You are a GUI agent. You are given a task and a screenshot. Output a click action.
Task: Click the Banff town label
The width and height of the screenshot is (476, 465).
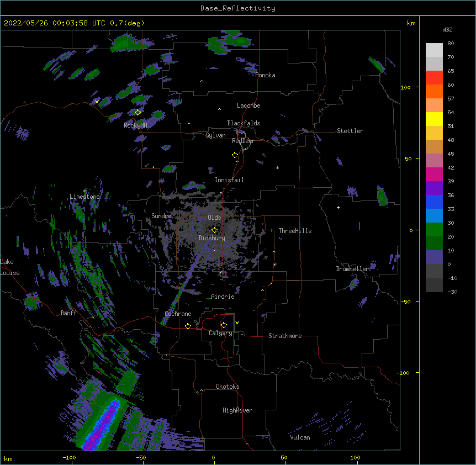pos(68,313)
